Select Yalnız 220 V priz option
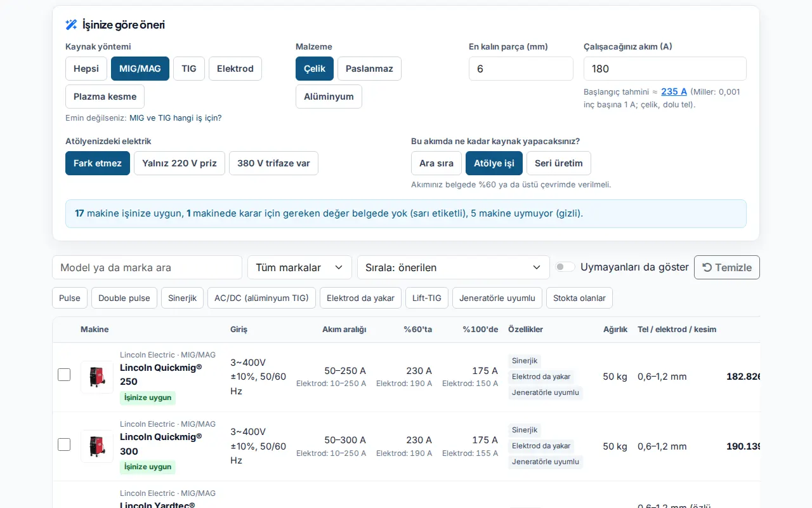Image resolution: width=812 pixels, height=508 pixels. (x=180, y=163)
